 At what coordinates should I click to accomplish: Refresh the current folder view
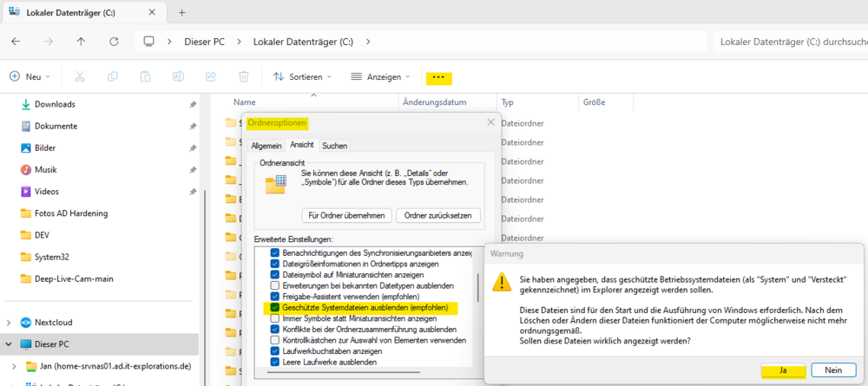[x=114, y=42]
